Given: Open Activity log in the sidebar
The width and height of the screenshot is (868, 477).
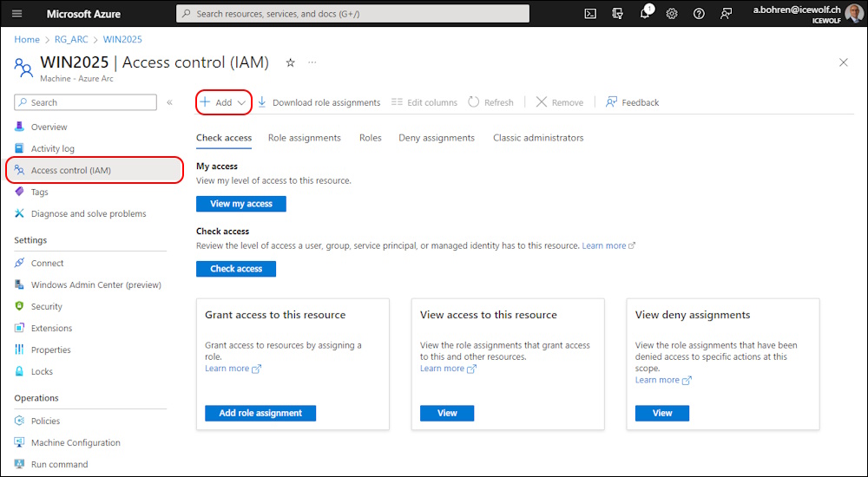Looking at the screenshot, I should coord(53,148).
